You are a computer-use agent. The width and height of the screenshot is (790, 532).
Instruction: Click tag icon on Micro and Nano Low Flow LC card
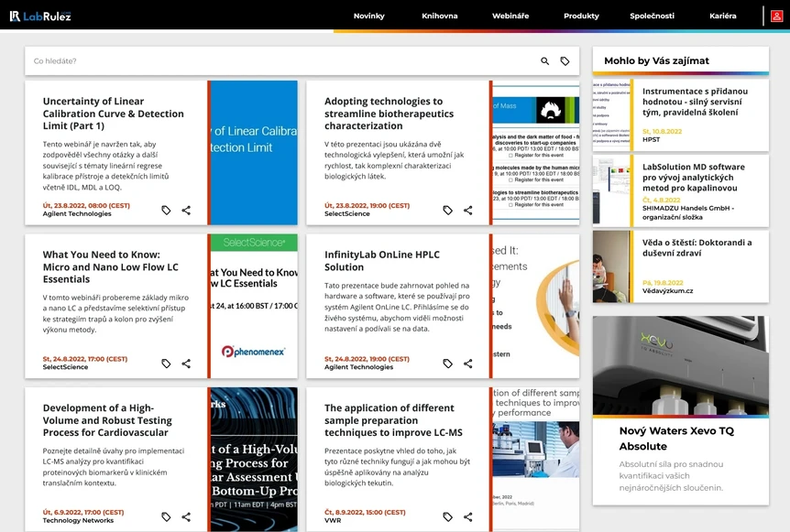pos(166,364)
